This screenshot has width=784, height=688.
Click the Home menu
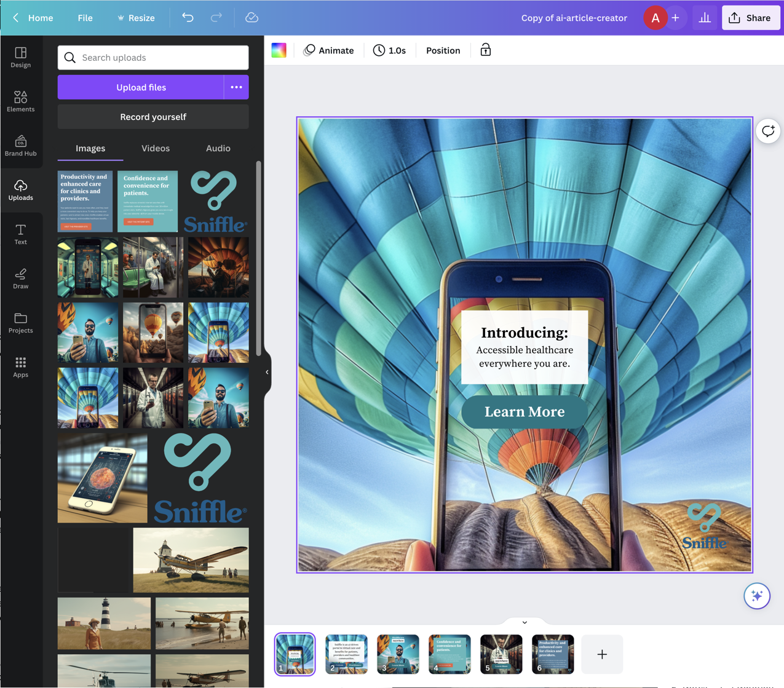click(x=41, y=18)
